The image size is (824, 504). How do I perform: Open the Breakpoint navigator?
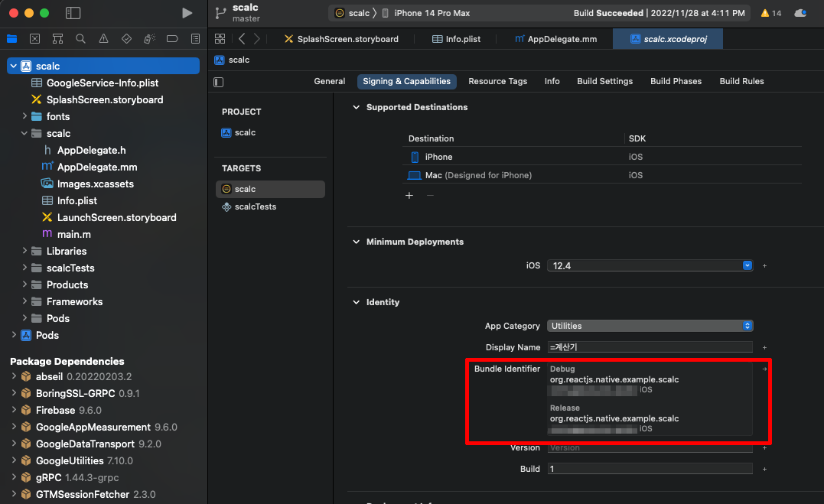[172, 39]
